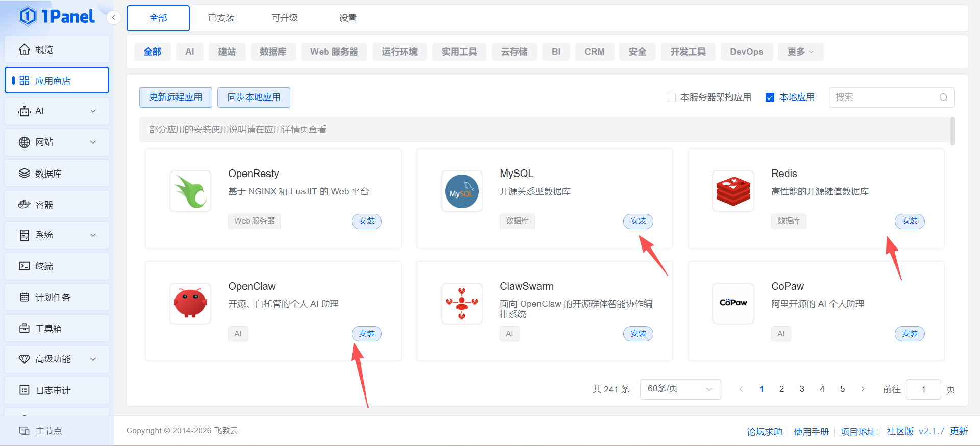The height and width of the screenshot is (446, 980).
Task: Click the app list vertical scrollbar
Action: (952, 131)
